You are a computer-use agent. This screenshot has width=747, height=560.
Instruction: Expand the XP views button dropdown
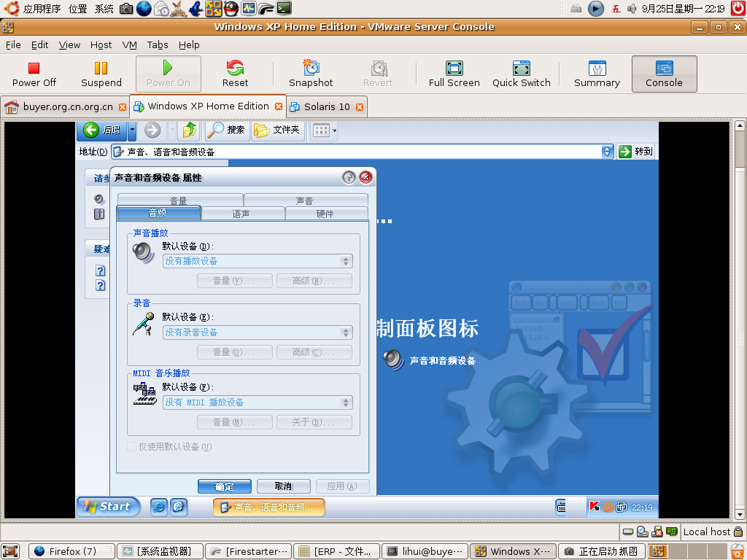pos(334,130)
